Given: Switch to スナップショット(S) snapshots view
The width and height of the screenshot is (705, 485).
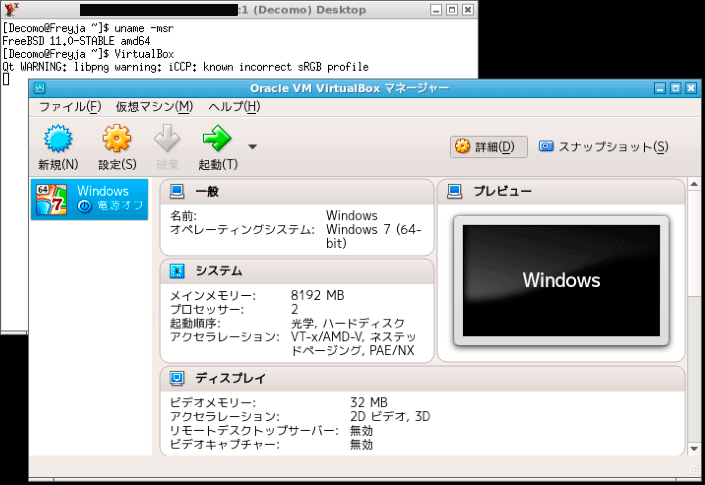Looking at the screenshot, I should pos(603,146).
